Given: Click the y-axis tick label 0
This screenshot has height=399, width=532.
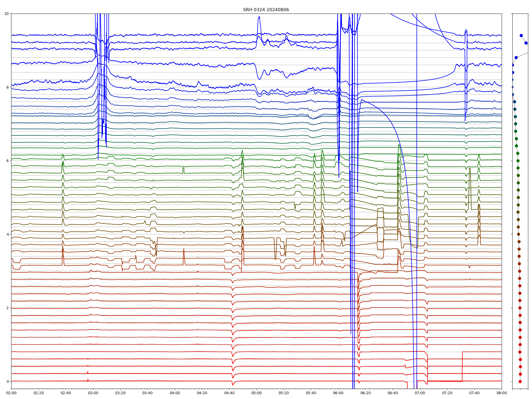Looking at the screenshot, I should coord(7,381).
